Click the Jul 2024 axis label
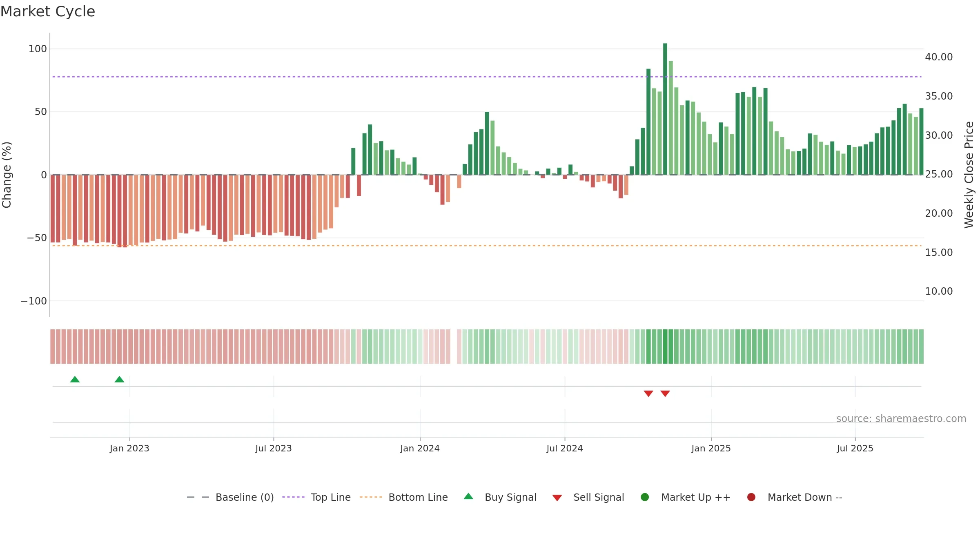Screen dimensions: 980x551 (565, 449)
